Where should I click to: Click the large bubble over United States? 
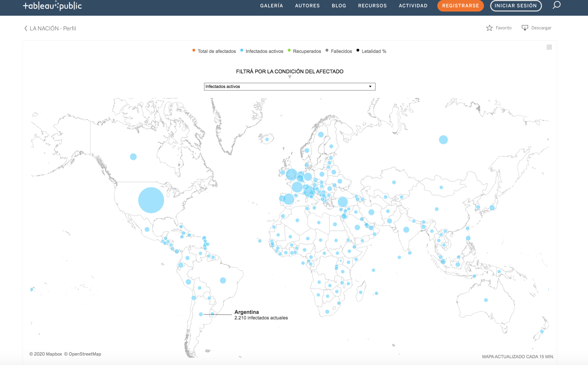coord(151,200)
